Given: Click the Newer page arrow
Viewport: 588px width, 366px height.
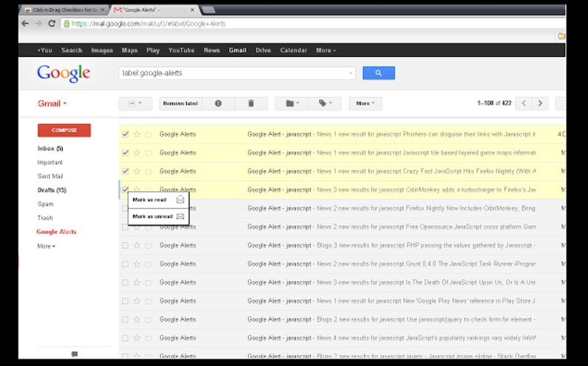Looking at the screenshot, I should pyautogui.click(x=524, y=104).
